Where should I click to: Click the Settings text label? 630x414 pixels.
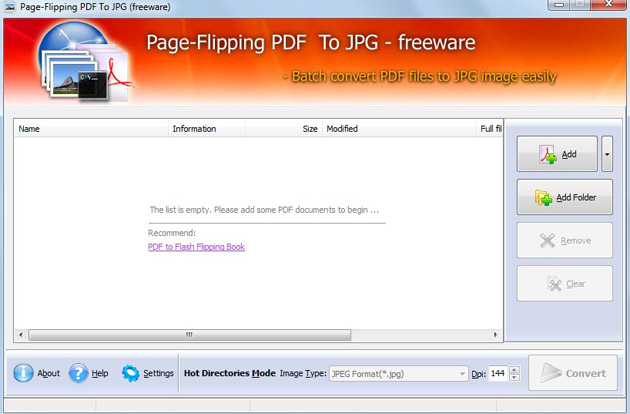(158, 373)
